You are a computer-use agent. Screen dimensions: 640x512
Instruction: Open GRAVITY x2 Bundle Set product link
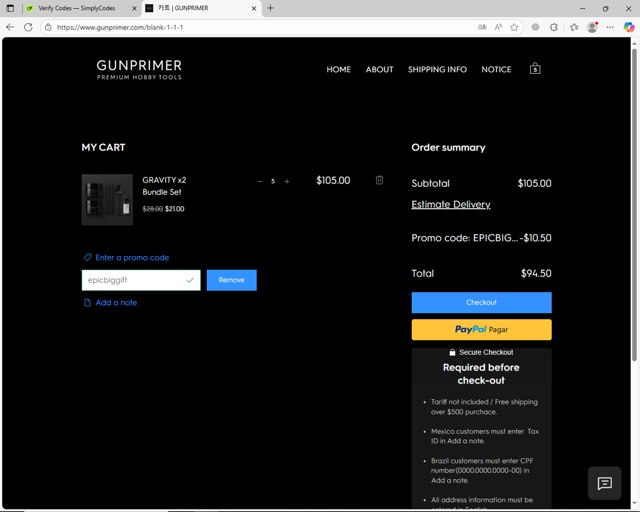(164, 186)
